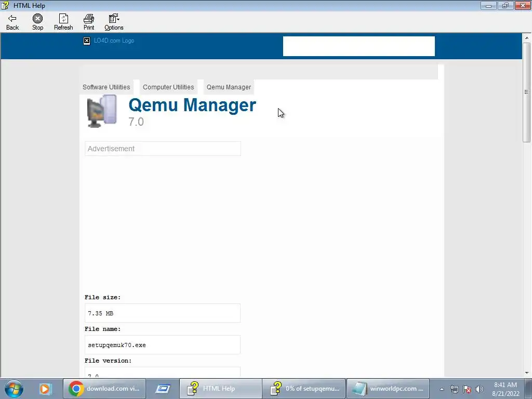Click the vertical scrollbar thumb
The image size is (532, 399).
tap(527, 92)
